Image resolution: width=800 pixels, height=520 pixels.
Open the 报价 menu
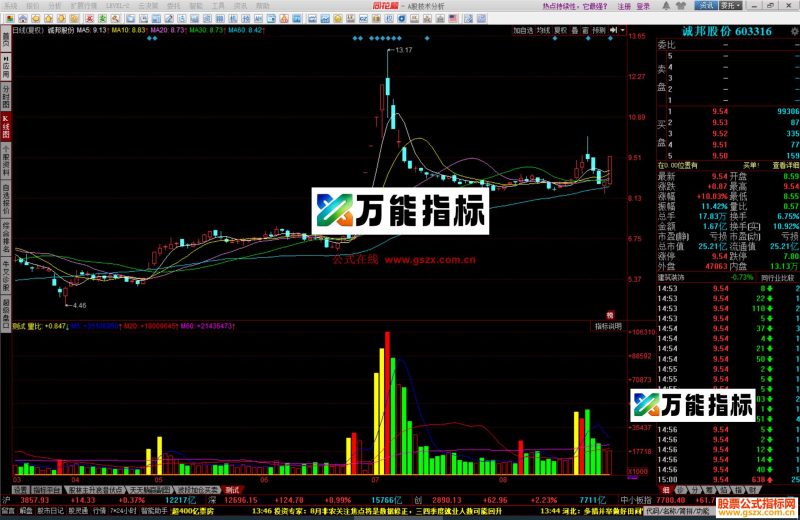pyautogui.click(x=32, y=6)
